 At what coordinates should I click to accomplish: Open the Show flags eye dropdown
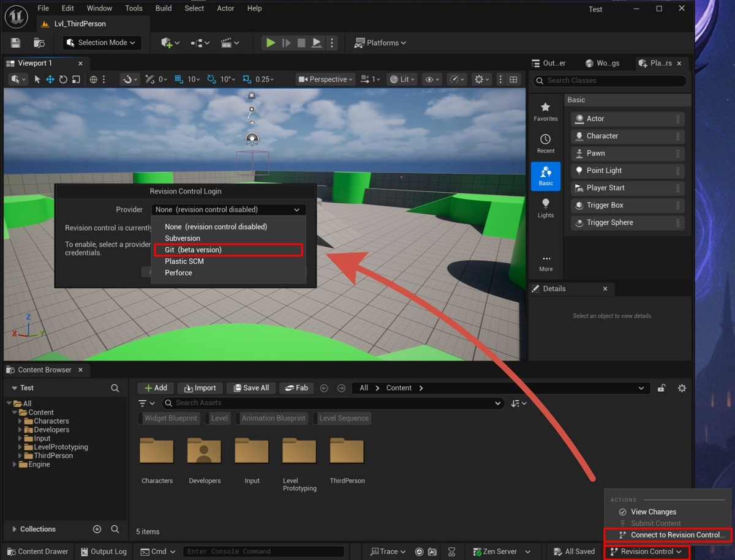[x=432, y=80]
